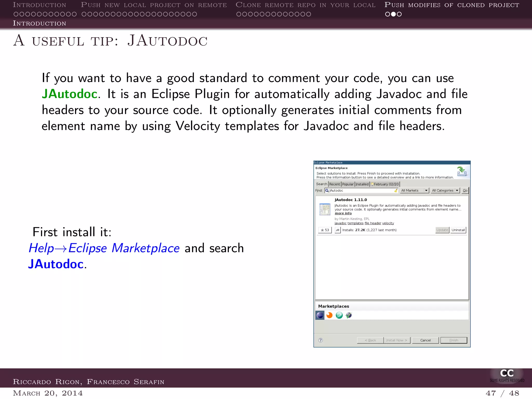The image size is (532, 399).
Task: Click the third slide dot under Push modifies
Action: point(399,14)
